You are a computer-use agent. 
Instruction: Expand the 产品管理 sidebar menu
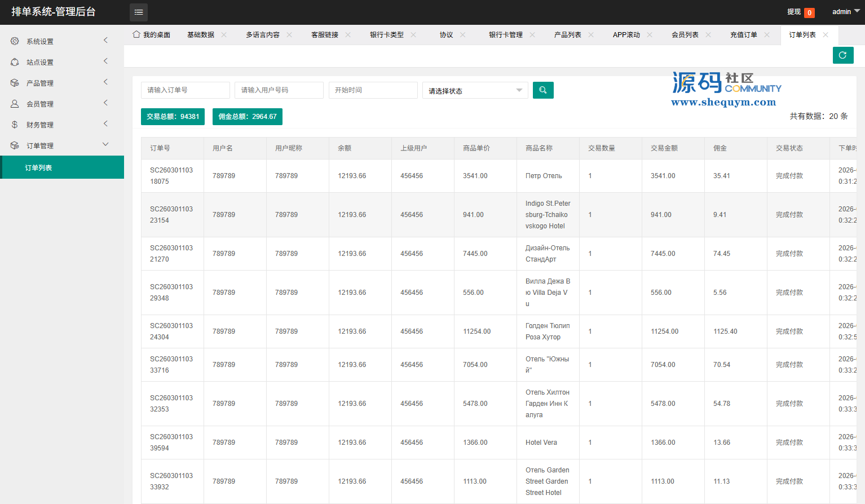[x=62, y=83]
